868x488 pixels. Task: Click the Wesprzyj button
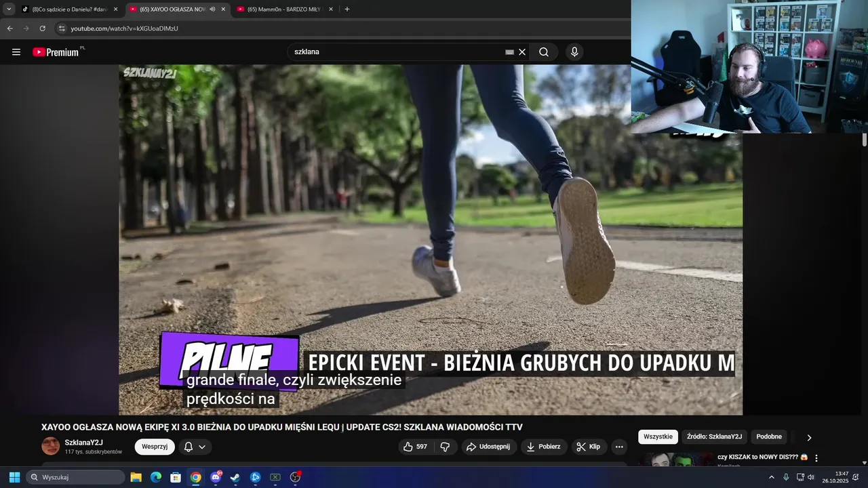click(155, 447)
